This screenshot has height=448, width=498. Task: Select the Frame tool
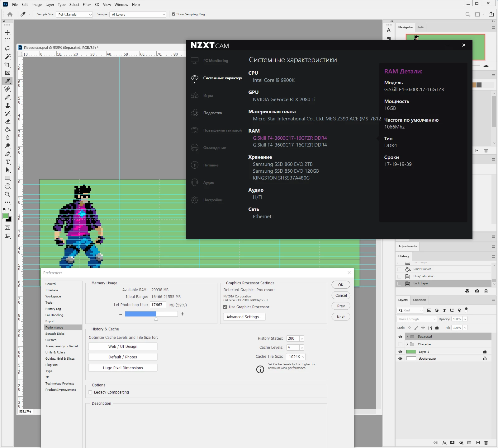tap(7, 73)
